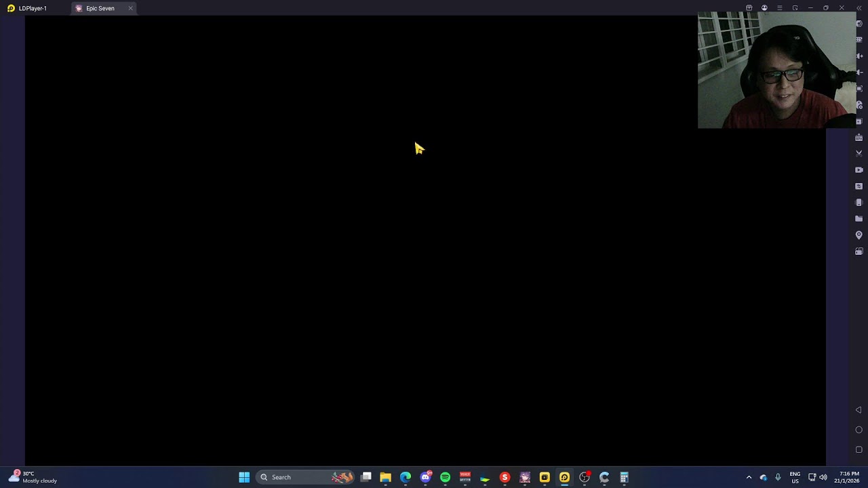Click the microphone tray icon
Screen dimensions: 868x488
click(x=778, y=477)
